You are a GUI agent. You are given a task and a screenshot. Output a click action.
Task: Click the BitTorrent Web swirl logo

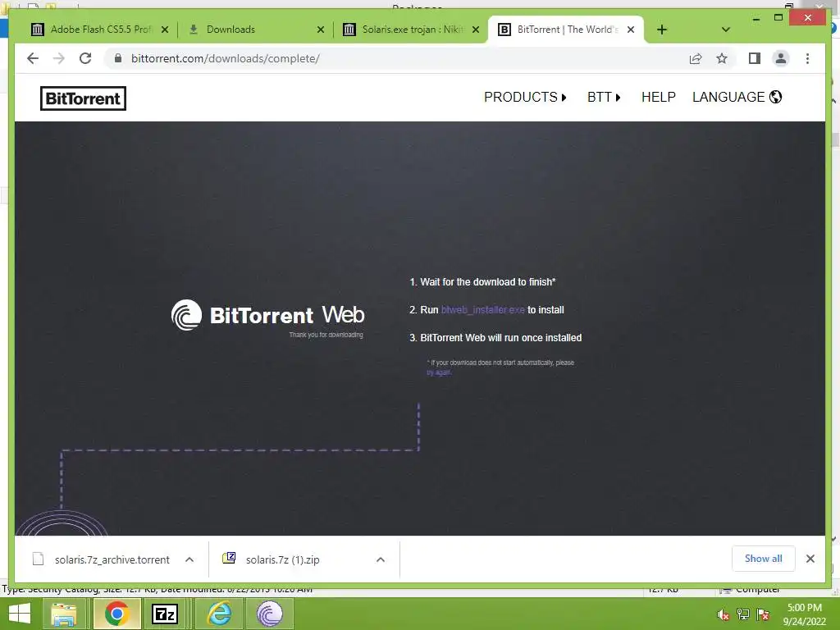tap(186, 315)
